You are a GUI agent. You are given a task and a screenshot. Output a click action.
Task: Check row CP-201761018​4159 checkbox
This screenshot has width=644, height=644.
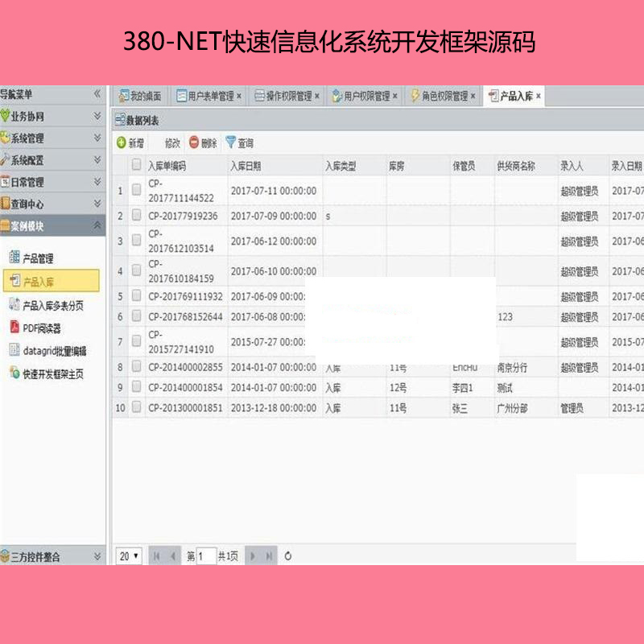(136, 270)
